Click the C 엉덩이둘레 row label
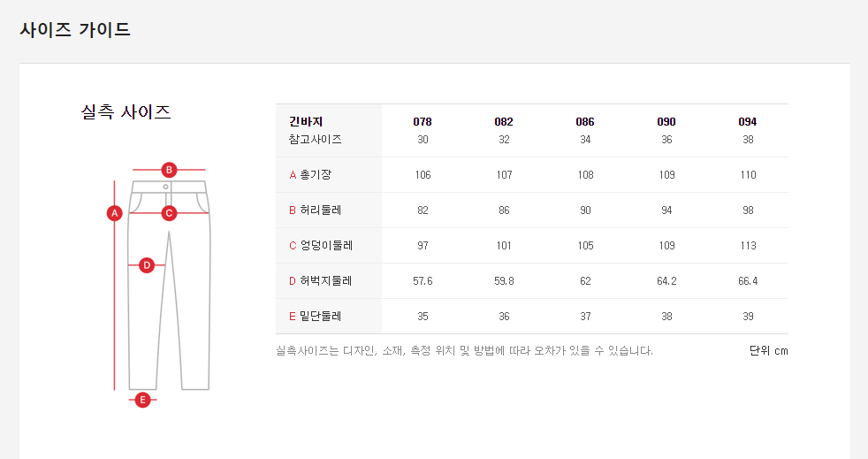The image size is (868, 459). coord(320,246)
